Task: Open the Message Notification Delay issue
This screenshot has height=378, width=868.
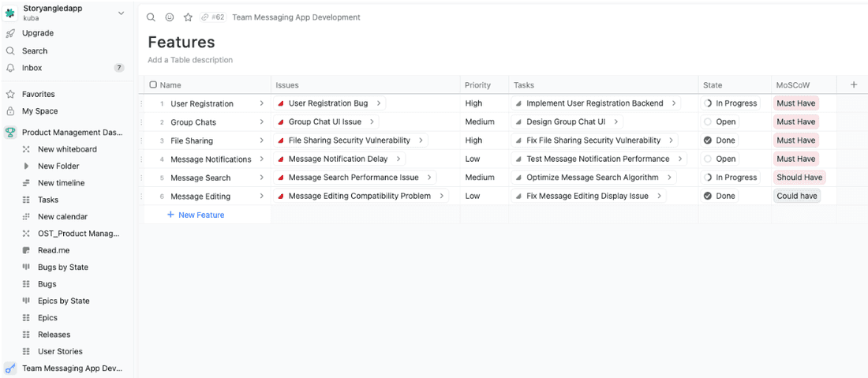Action: (339, 159)
